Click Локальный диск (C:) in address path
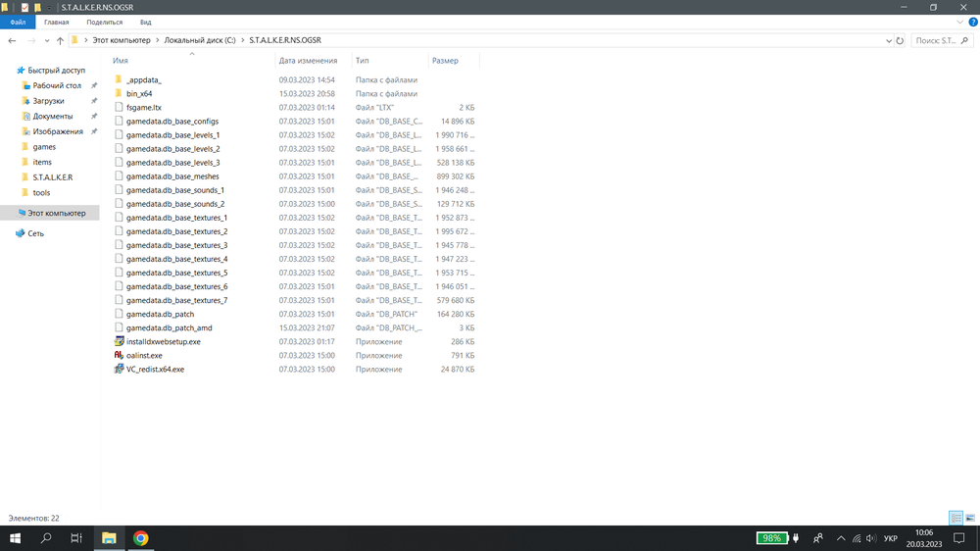This screenshot has height=551, width=980. (200, 40)
